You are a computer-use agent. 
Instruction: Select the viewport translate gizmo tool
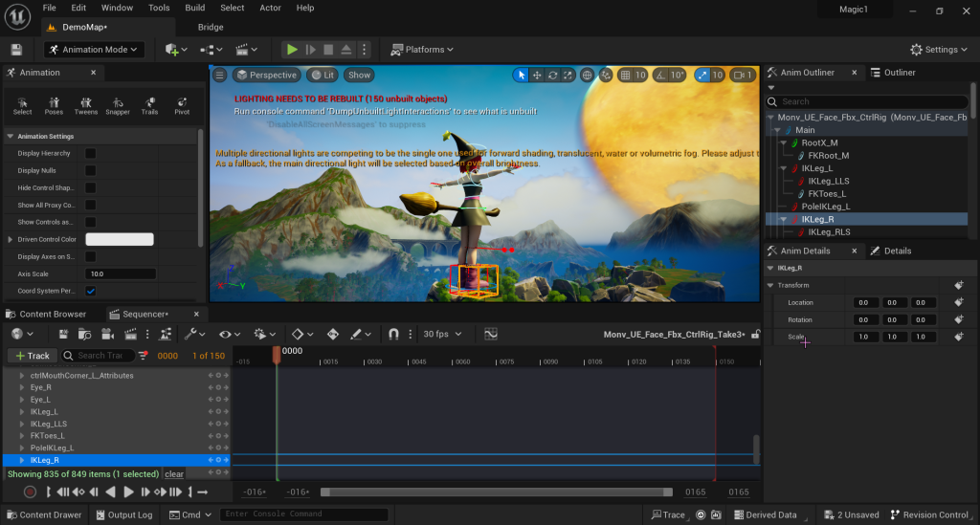(x=537, y=75)
